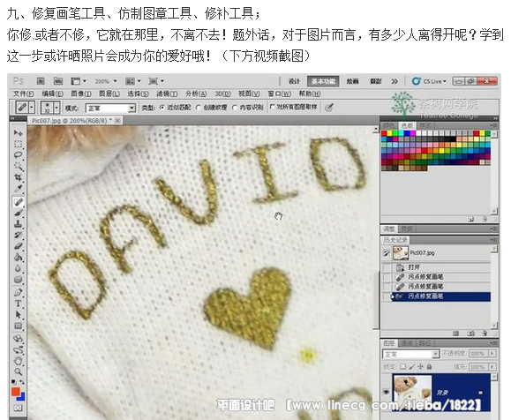Switch to the 设计 workspace
511x420 pixels.
(294, 81)
